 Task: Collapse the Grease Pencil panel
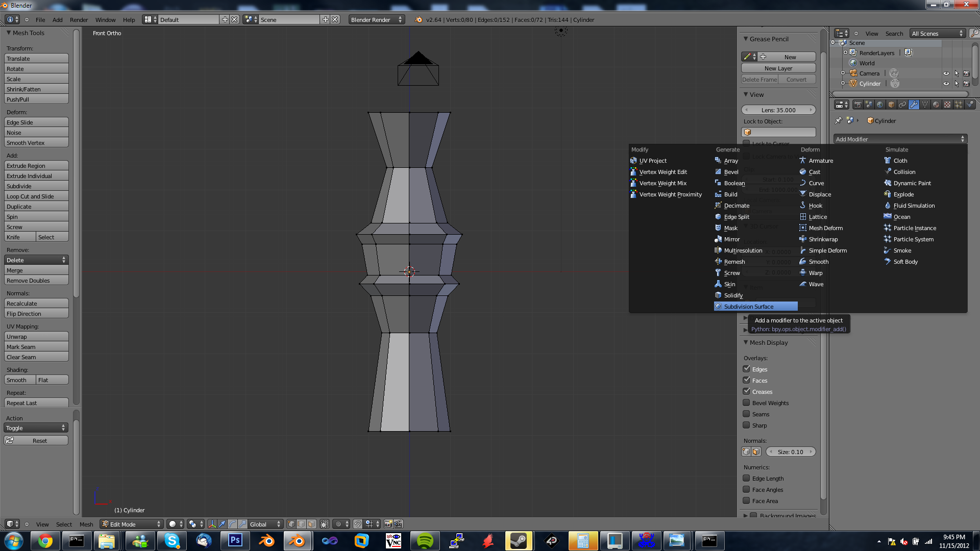[746, 39]
